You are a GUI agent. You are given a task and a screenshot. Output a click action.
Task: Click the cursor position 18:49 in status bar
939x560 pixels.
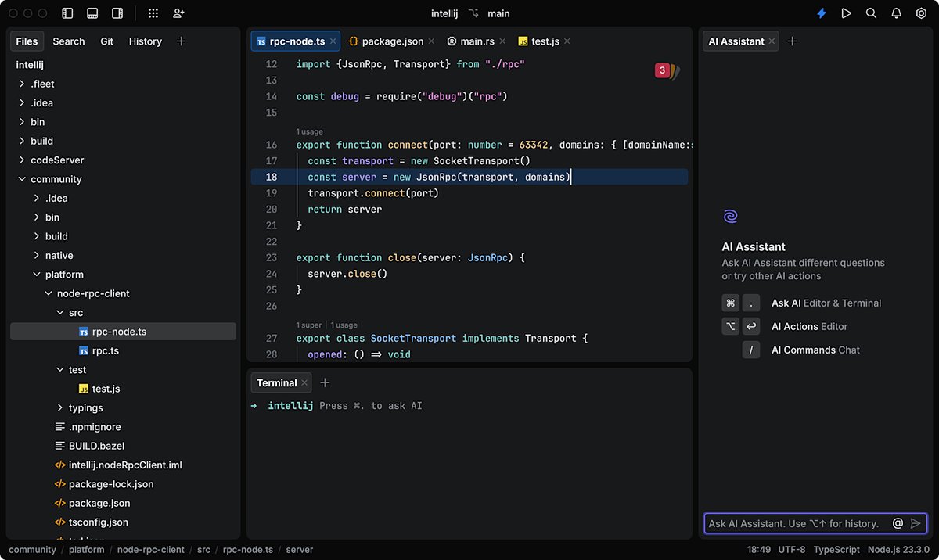(x=759, y=550)
